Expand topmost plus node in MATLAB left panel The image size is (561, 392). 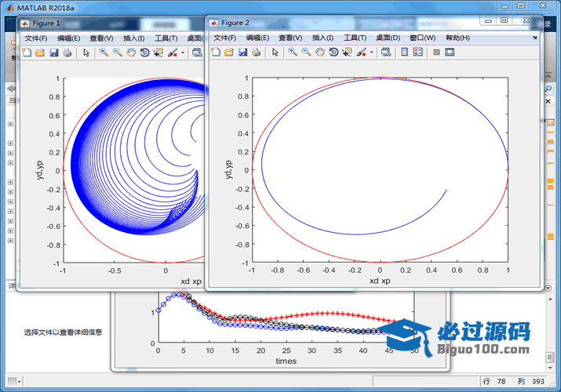pos(10,124)
